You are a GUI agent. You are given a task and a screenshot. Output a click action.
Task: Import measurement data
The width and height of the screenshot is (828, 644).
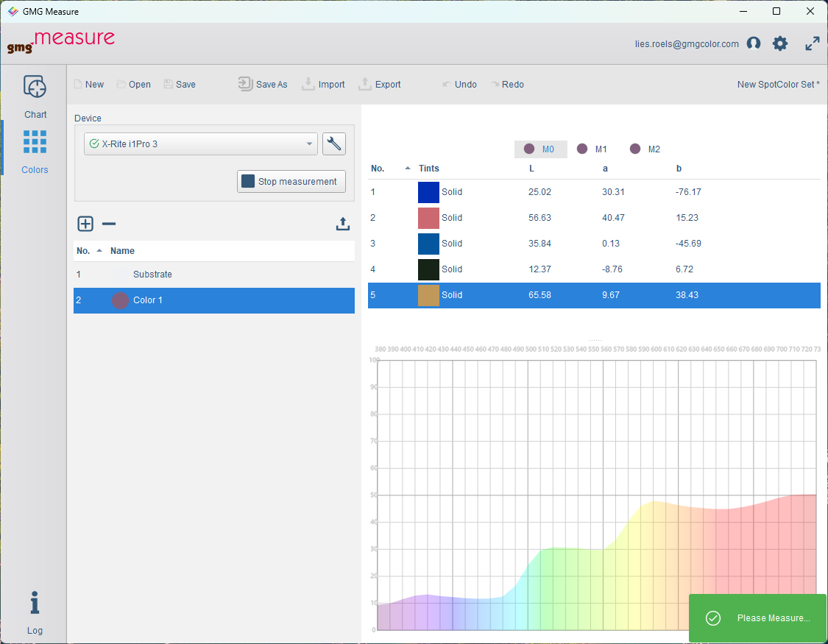(x=323, y=84)
